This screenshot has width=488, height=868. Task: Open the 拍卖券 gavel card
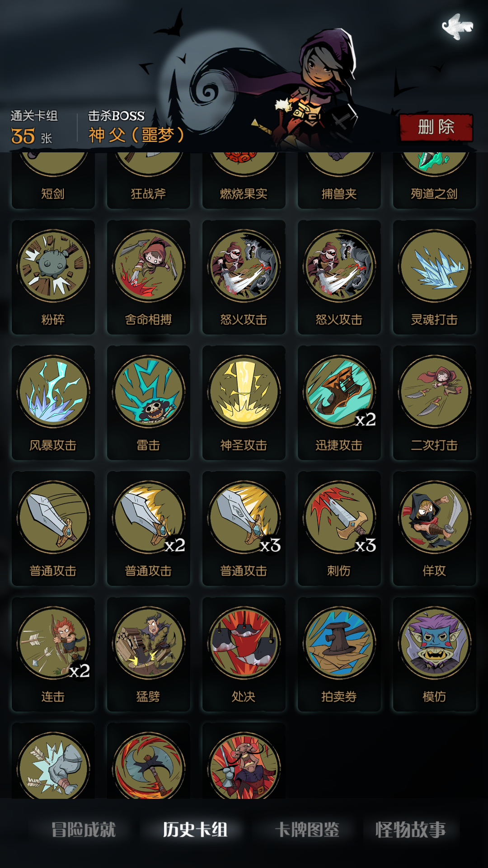point(339,654)
